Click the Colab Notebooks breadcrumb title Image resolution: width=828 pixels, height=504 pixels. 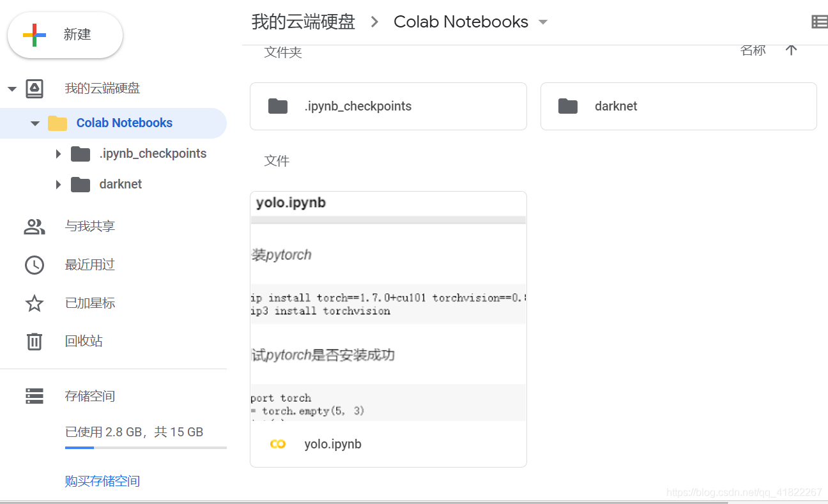click(461, 22)
